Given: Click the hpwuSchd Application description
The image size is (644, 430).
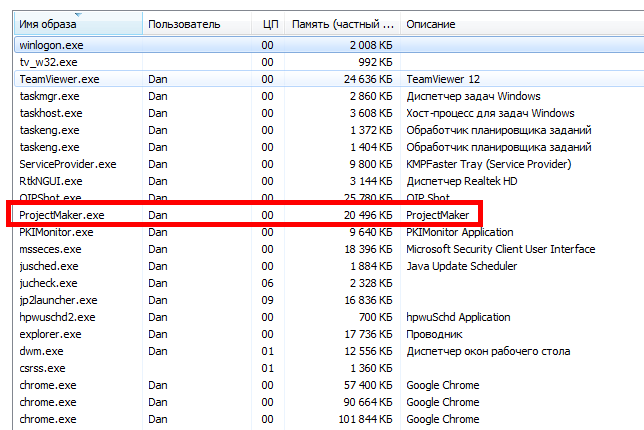Looking at the screenshot, I should tap(458, 317).
